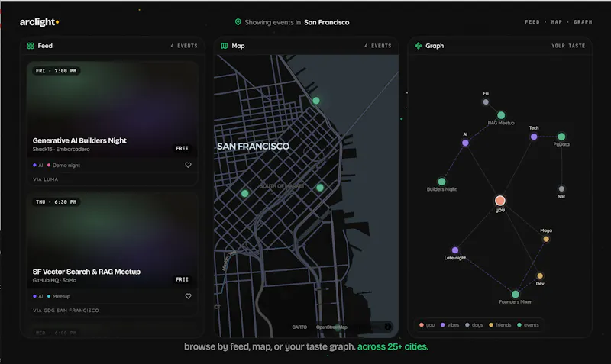Click the purple 'vibes' legend swatch

point(442,324)
